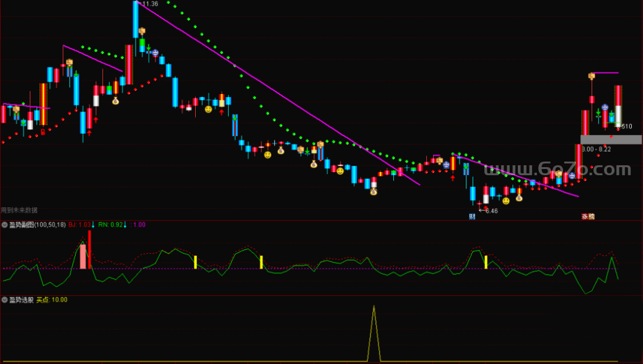This screenshot has width=643, height=364.
Task: Click the red BJ: 1.03 value
Action: [x=79, y=225]
